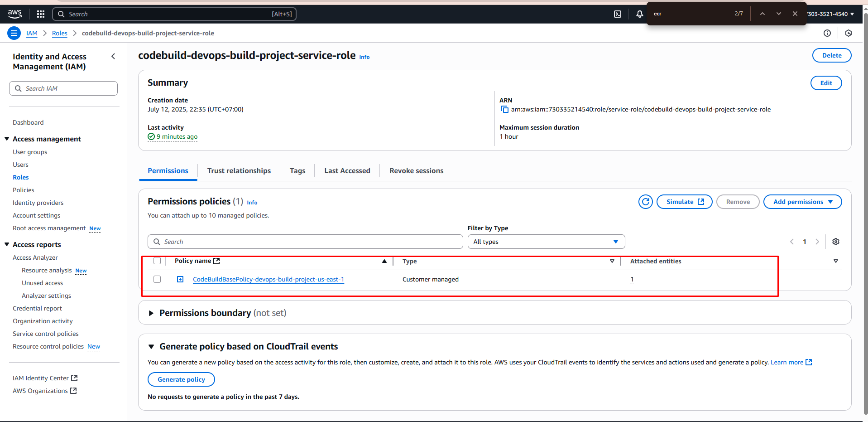Click the Search IAM input field
Screen dimensions: 868x422
[63, 88]
